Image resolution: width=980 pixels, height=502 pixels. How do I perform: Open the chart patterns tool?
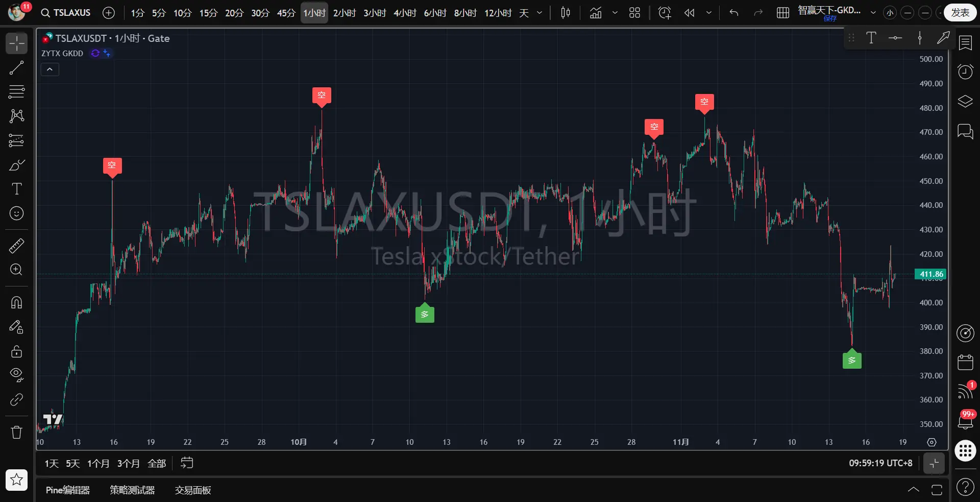coord(16,116)
